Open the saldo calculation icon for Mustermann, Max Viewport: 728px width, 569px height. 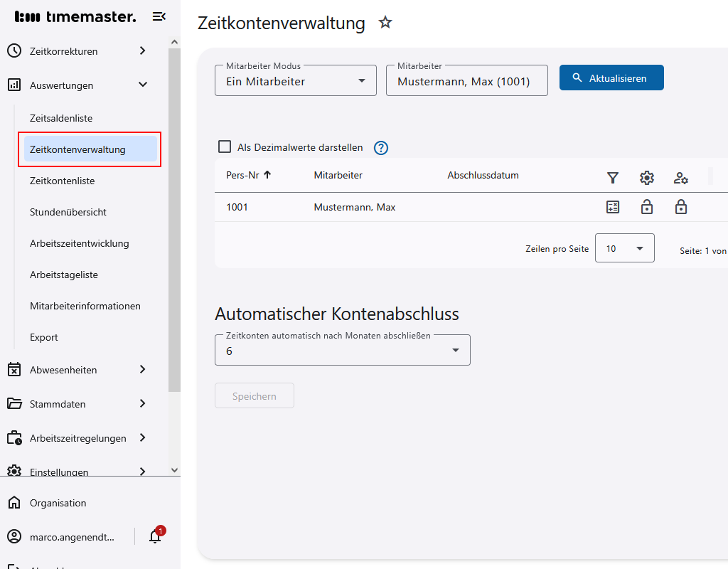[x=612, y=206]
